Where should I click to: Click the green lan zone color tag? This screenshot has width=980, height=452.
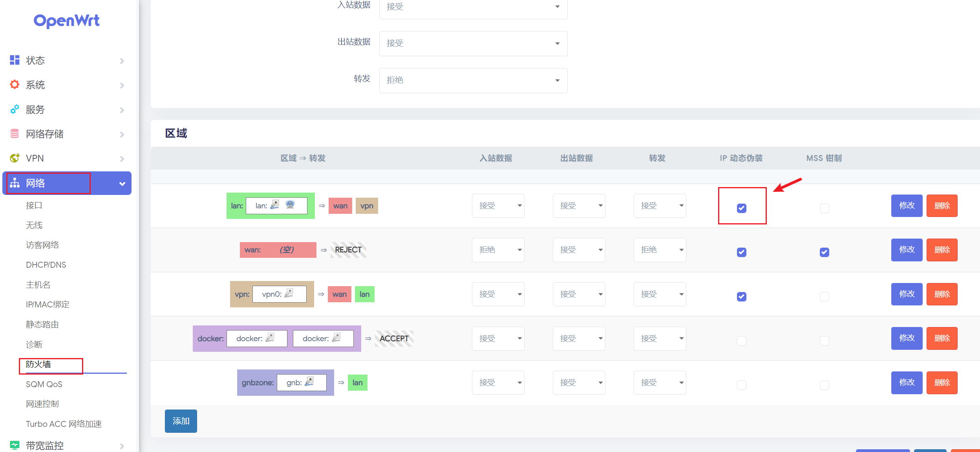236,206
